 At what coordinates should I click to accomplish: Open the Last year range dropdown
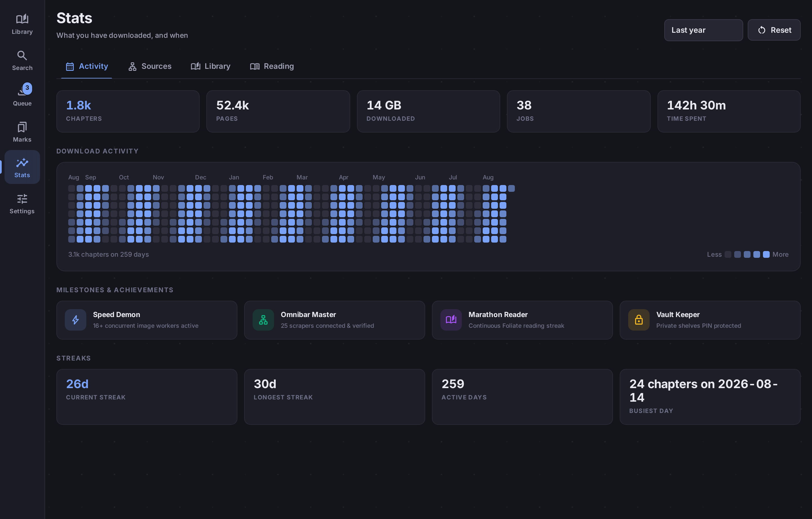(x=703, y=30)
